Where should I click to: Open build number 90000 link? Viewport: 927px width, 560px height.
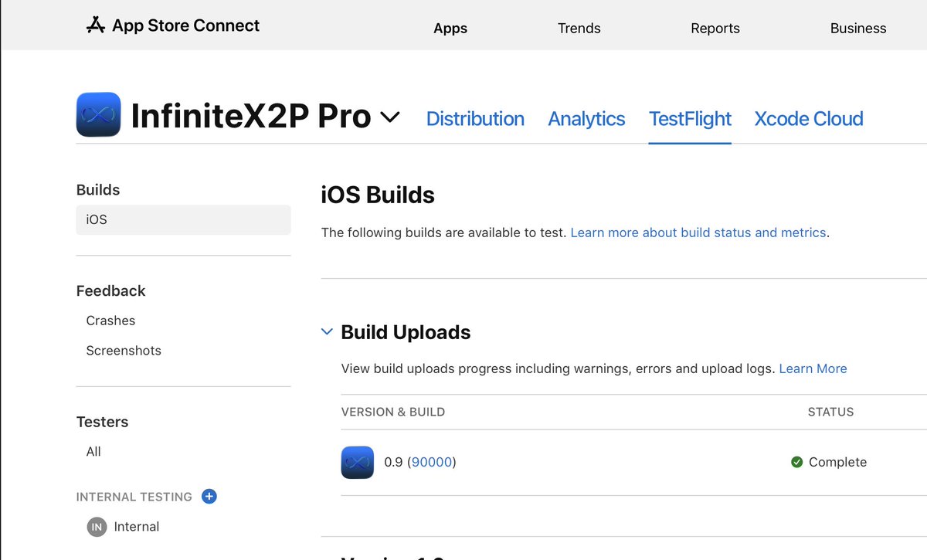tap(432, 462)
